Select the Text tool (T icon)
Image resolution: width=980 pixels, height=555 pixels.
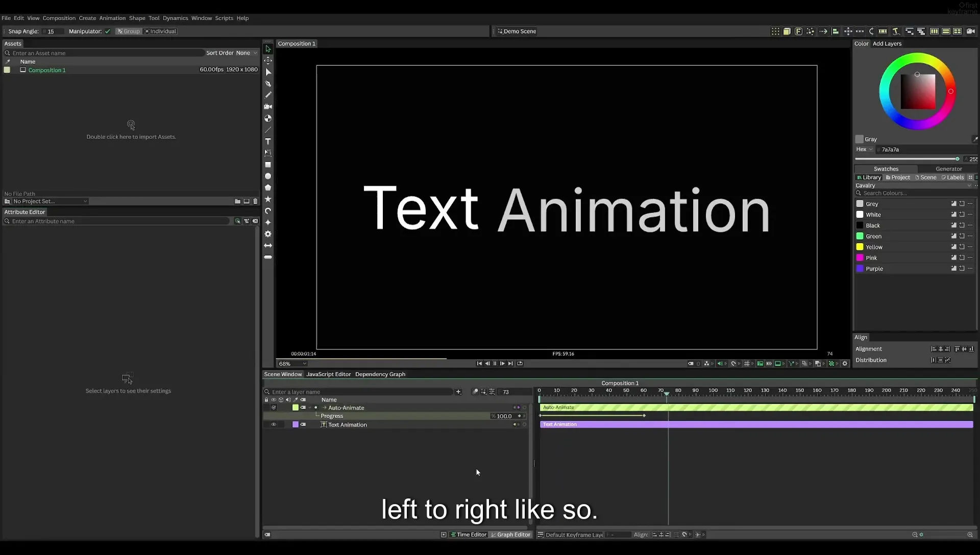(268, 141)
